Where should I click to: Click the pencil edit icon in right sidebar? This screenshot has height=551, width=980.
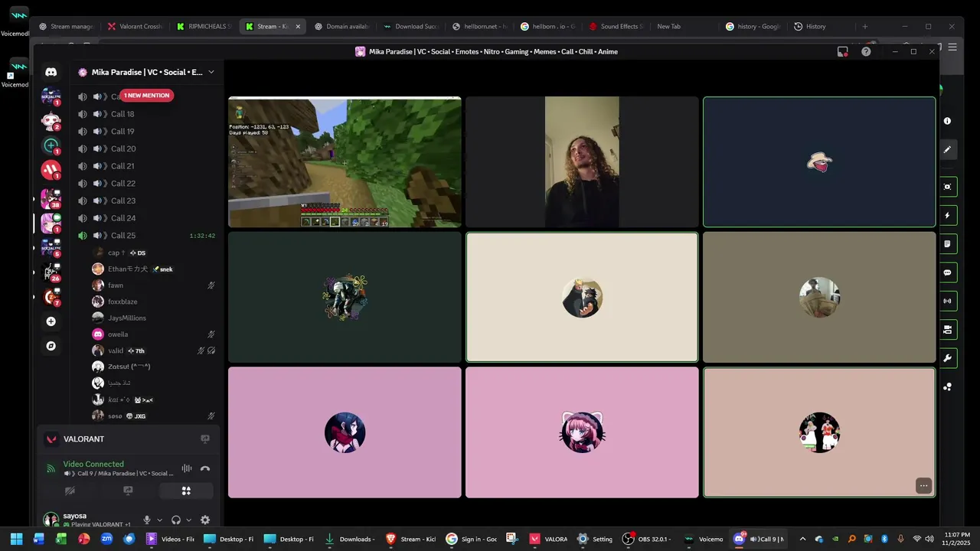pyautogui.click(x=947, y=149)
